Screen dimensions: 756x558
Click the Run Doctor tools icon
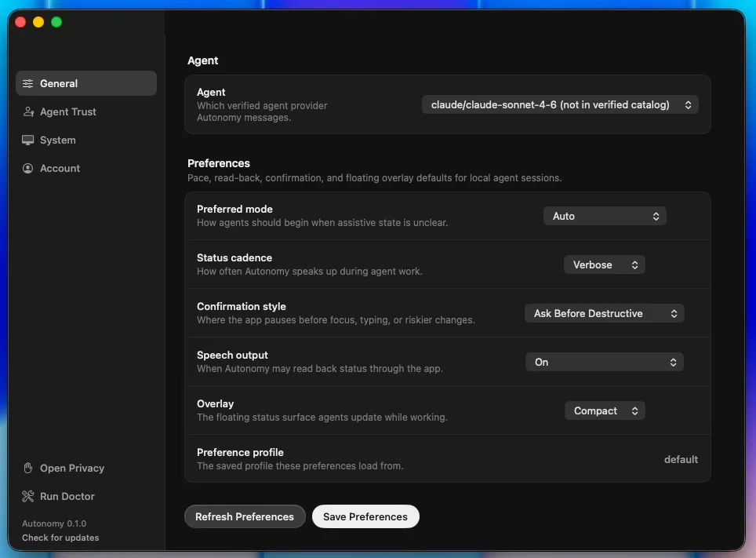coord(28,496)
